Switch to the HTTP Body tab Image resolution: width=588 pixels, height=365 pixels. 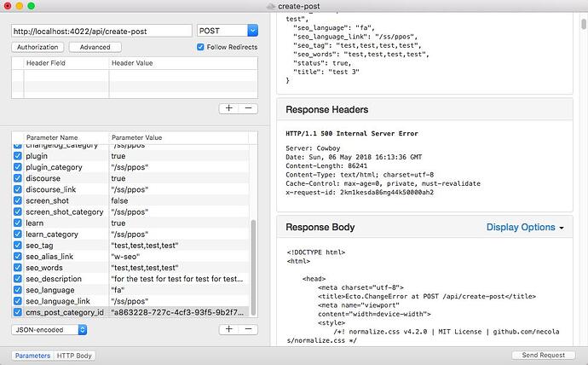pos(74,356)
